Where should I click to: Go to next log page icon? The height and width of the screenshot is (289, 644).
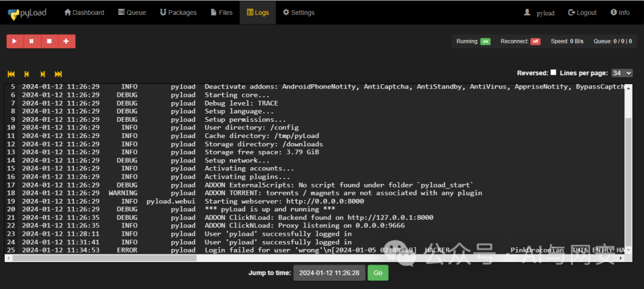42,74
